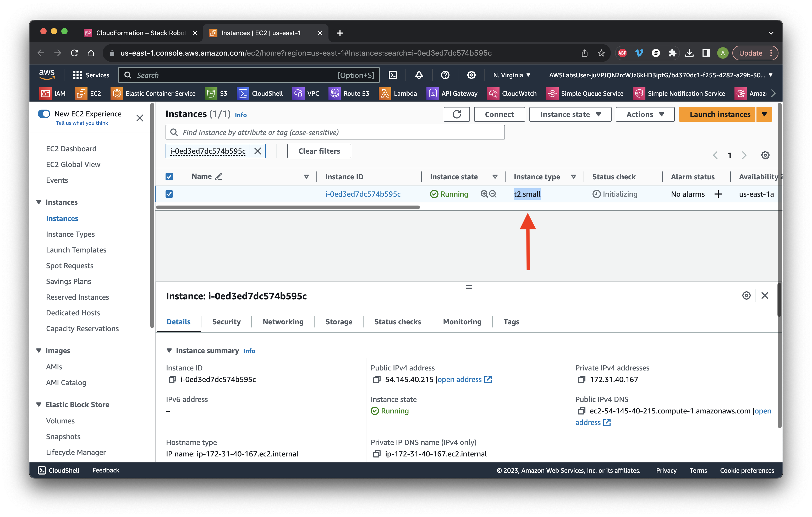Collapse the Instances sidebar section
812x517 pixels.
(x=39, y=202)
